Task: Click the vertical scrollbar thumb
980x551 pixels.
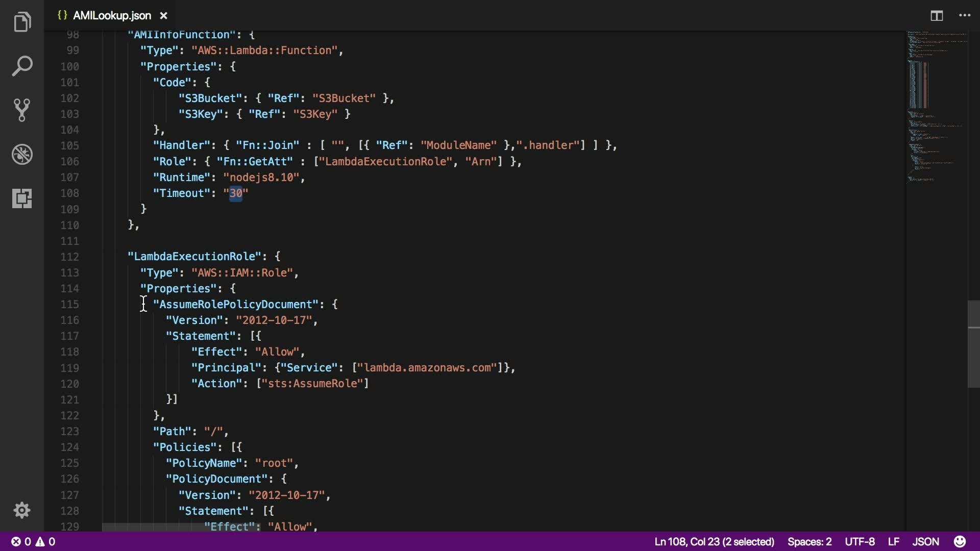Action: pyautogui.click(x=973, y=344)
